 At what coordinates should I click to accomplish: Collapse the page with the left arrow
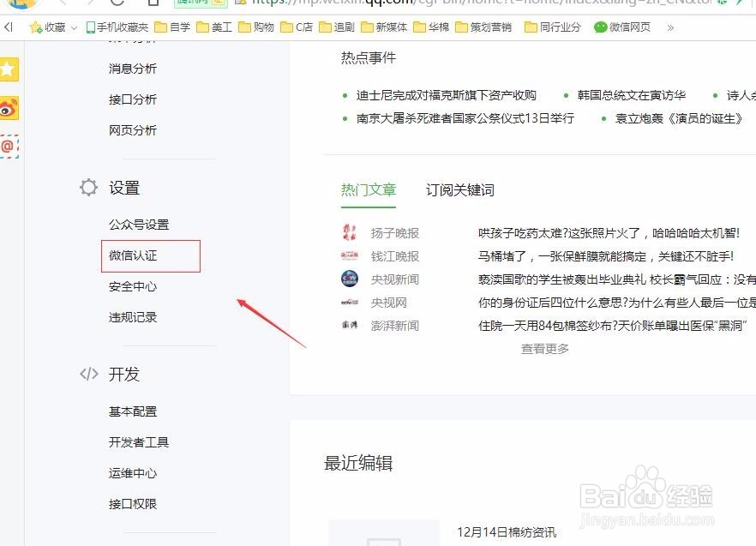pyautogui.click(x=9, y=27)
